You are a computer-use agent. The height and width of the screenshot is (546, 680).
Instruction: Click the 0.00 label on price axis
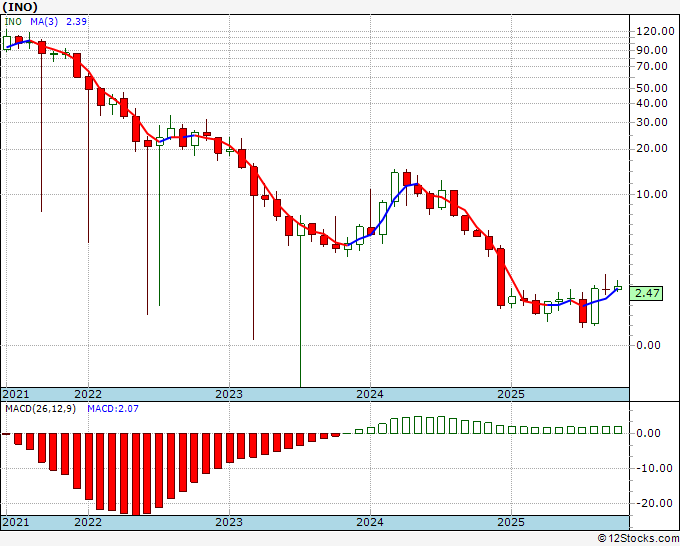[x=648, y=345]
